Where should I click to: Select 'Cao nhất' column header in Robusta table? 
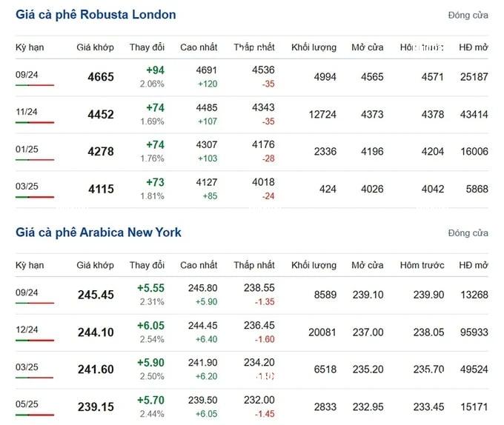pos(199,47)
